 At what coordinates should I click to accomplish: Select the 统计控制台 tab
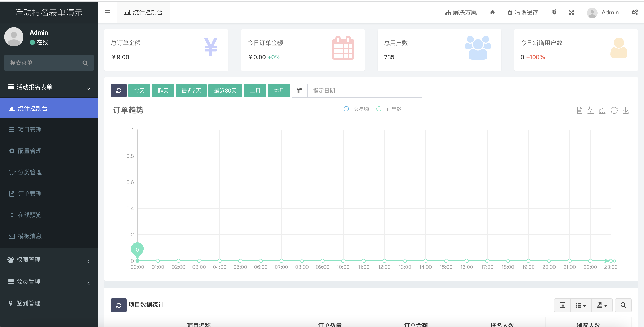point(143,13)
